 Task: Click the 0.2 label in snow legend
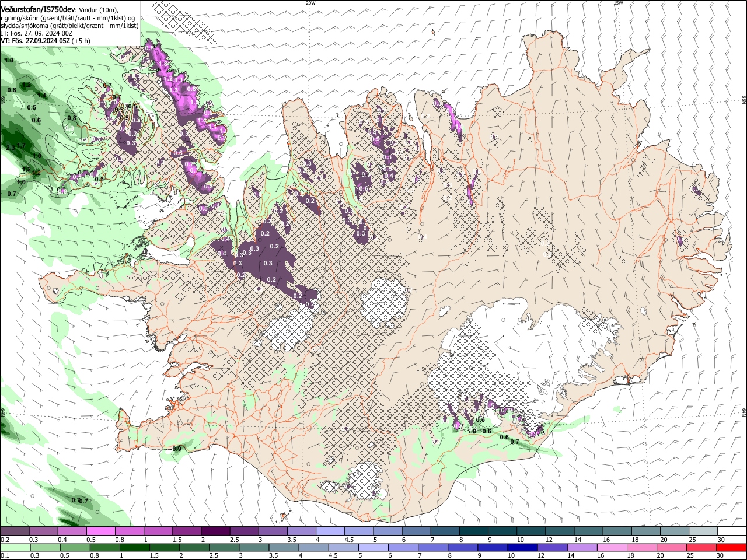(x=5, y=540)
